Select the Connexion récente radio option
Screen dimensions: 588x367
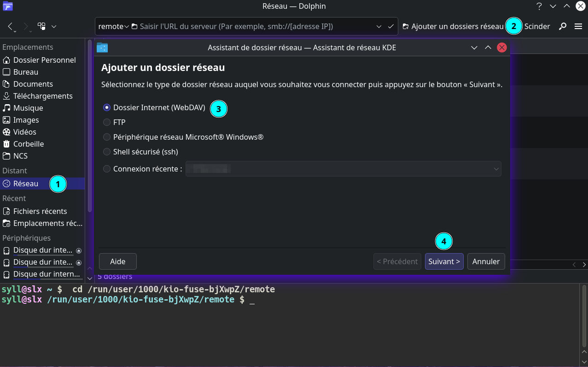107,169
